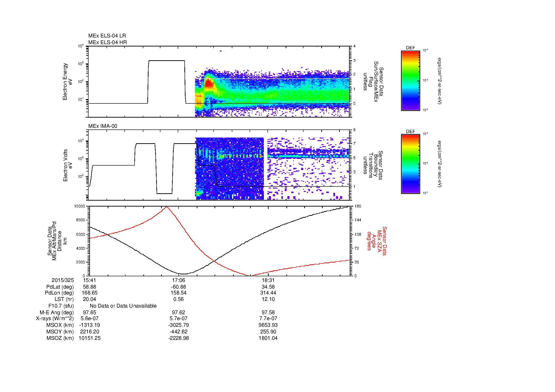Image resolution: width=555 pixels, height=392 pixels.
Task: Click the 15:41 time tick label
Action: click(x=89, y=280)
